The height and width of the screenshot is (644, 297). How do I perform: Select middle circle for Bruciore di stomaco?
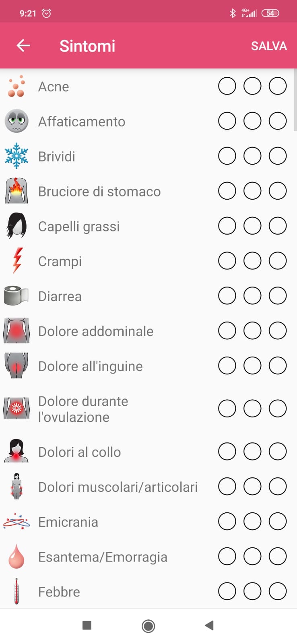coord(252,191)
